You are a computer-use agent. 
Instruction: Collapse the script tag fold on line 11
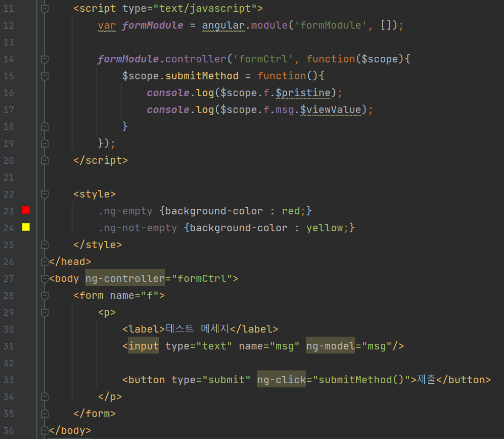pyautogui.click(x=44, y=9)
